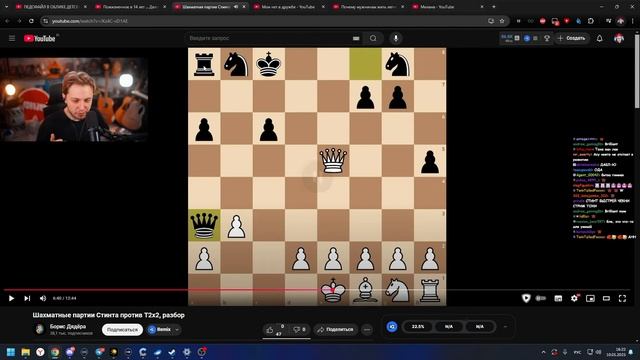Open the YouTube hamburger guide menu
The height and width of the screenshot is (360, 640).
click(x=12, y=38)
